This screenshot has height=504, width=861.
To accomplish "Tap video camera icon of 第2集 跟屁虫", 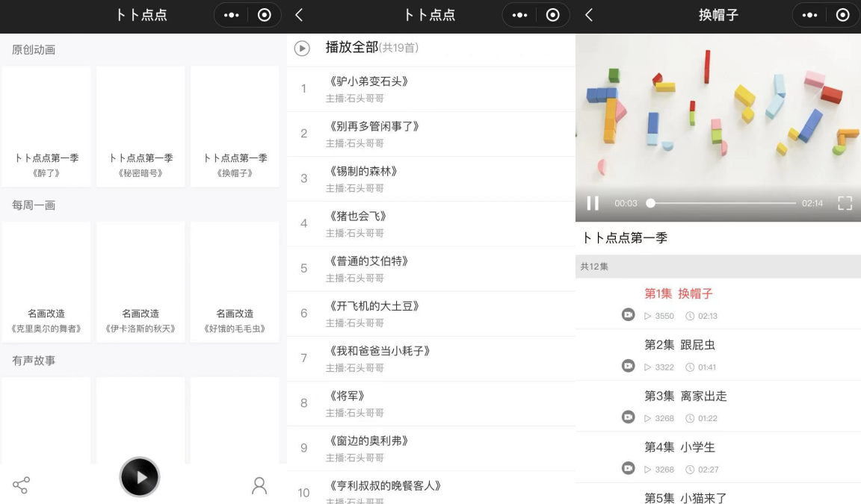I will [628, 366].
